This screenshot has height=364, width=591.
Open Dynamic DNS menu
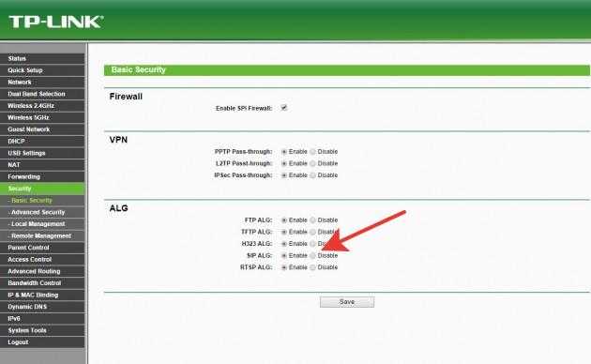[x=42, y=307]
